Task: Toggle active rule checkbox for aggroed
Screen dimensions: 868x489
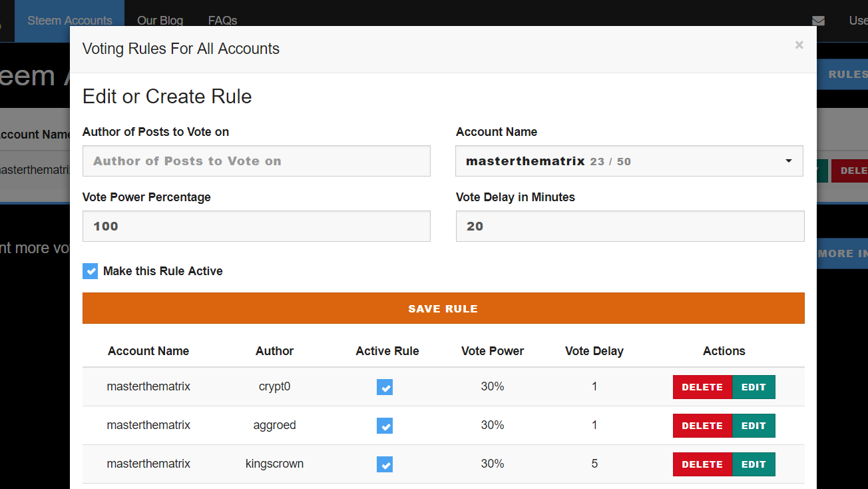Action: (x=384, y=426)
